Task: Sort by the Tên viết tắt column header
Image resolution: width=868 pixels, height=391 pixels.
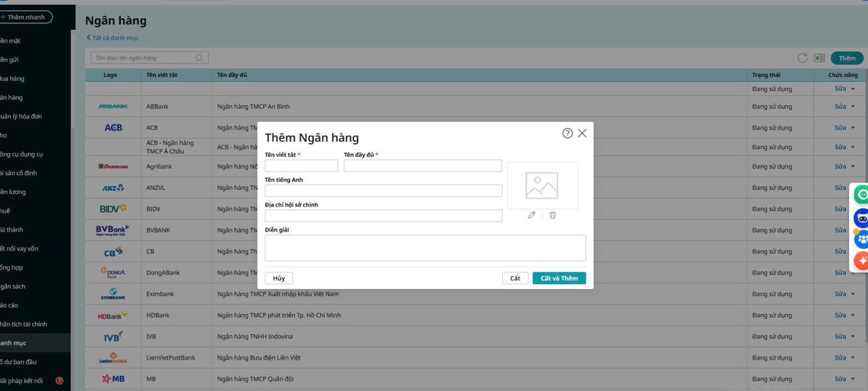Action: coord(162,75)
